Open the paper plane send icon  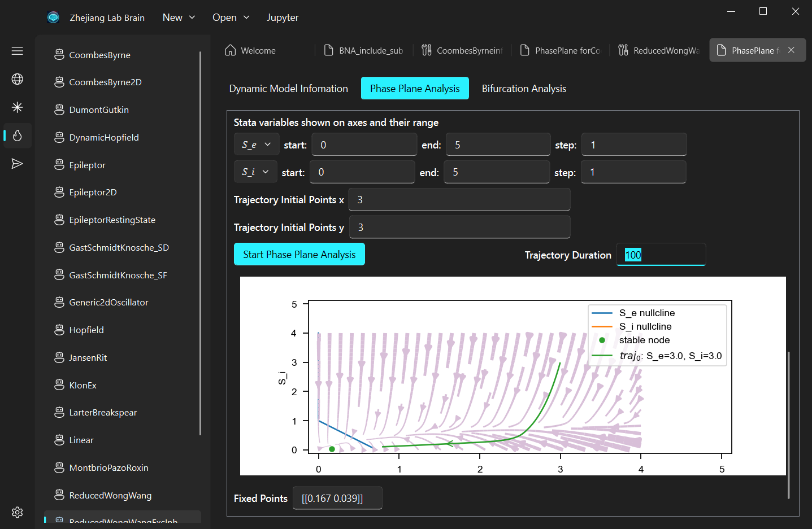coord(18,164)
